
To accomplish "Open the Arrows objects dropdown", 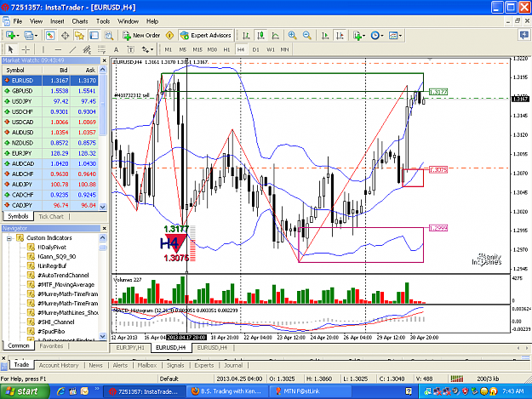I will [147, 49].
